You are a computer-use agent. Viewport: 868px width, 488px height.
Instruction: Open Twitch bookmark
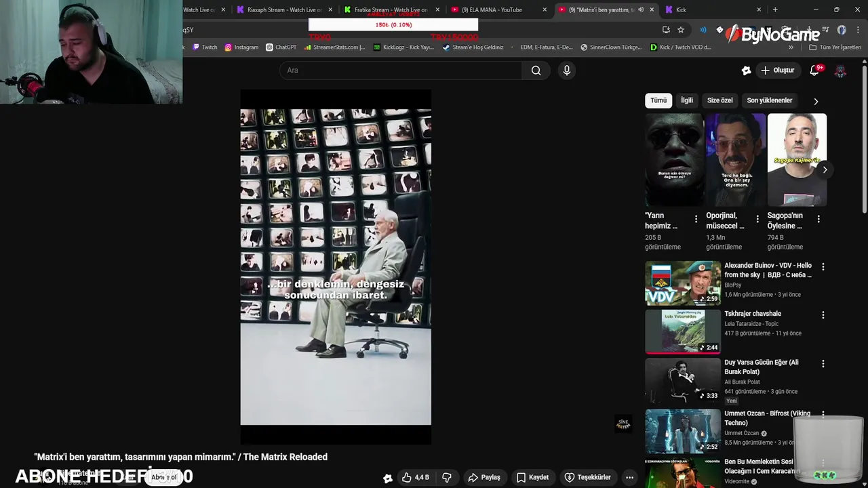205,47
